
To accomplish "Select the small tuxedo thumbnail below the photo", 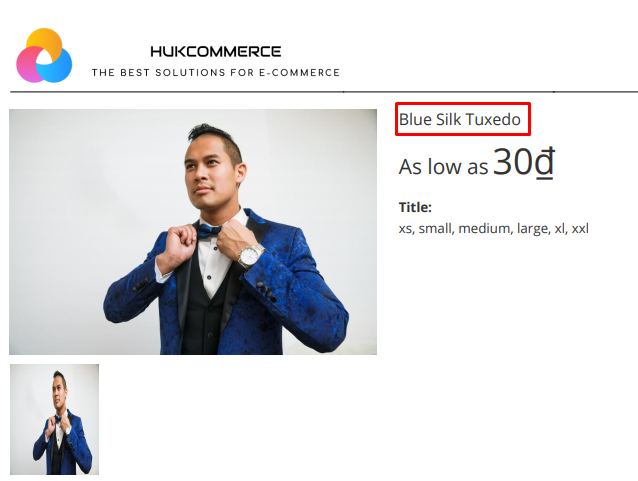I will [54, 419].
